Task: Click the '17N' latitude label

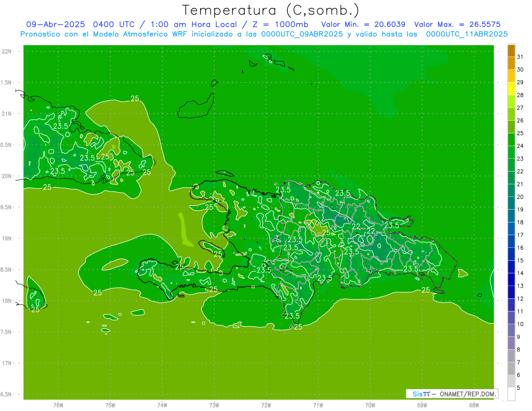Action: click(x=7, y=363)
